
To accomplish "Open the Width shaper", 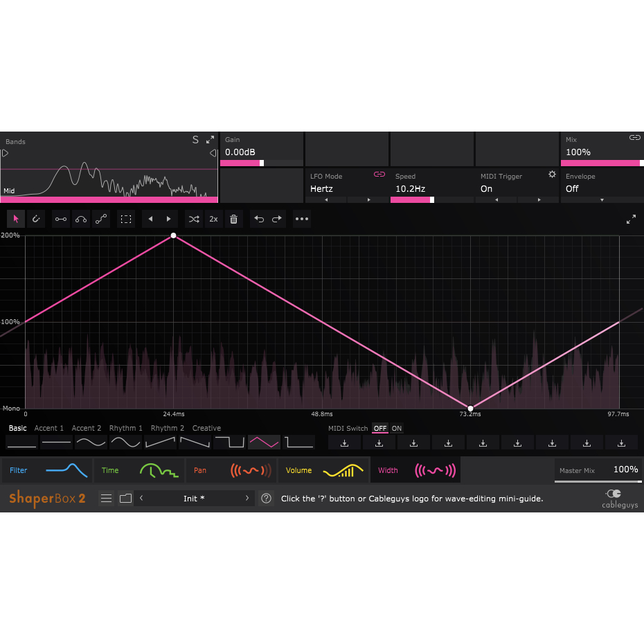I will point(415,470).
